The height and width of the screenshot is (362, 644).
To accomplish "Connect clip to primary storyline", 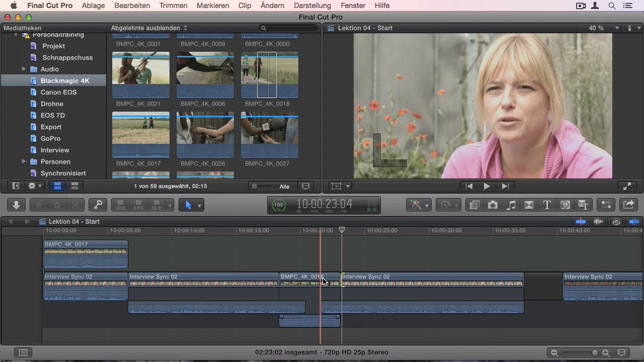I will click(121, 205).
